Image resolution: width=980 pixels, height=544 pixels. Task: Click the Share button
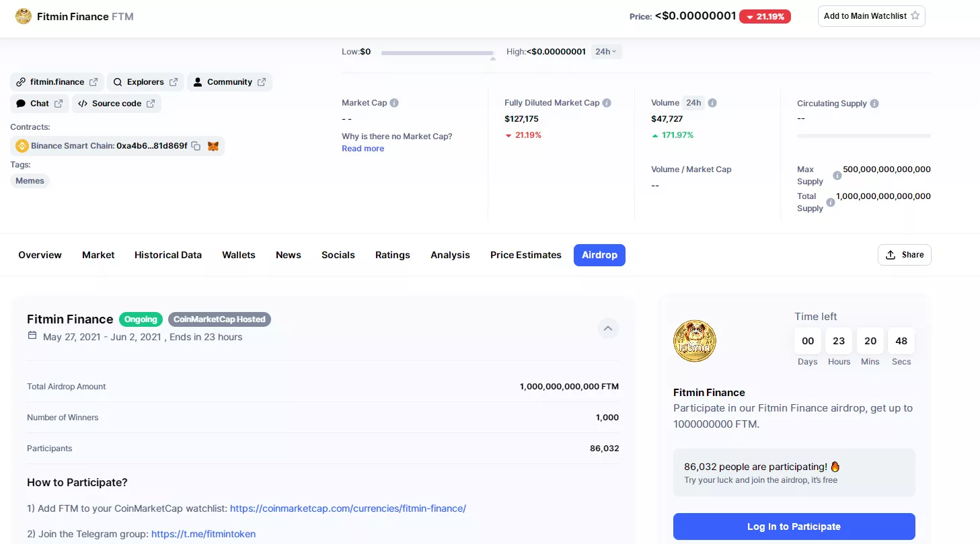pos(904,255)
